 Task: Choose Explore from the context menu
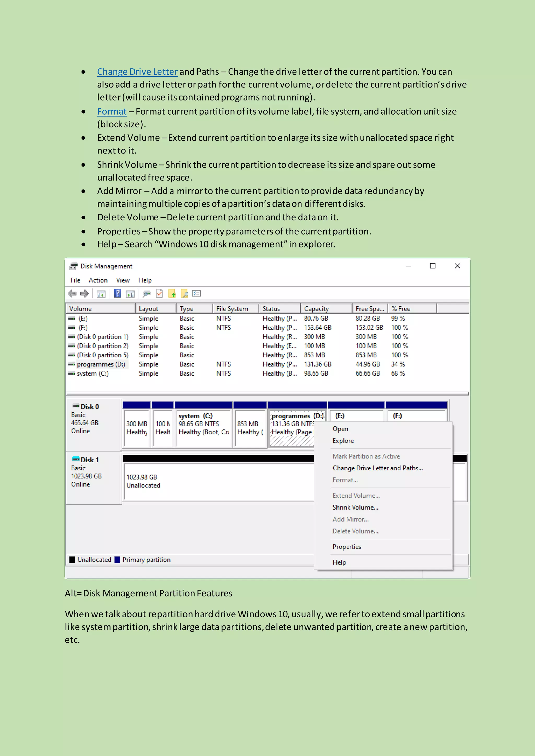383,441
